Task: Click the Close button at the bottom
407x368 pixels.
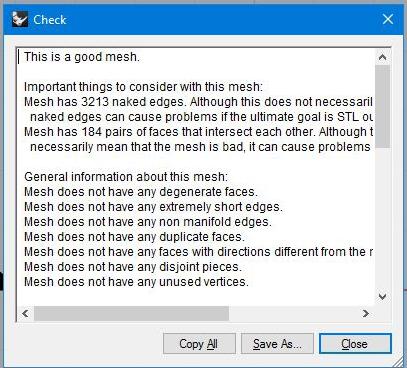Action: 355,344
